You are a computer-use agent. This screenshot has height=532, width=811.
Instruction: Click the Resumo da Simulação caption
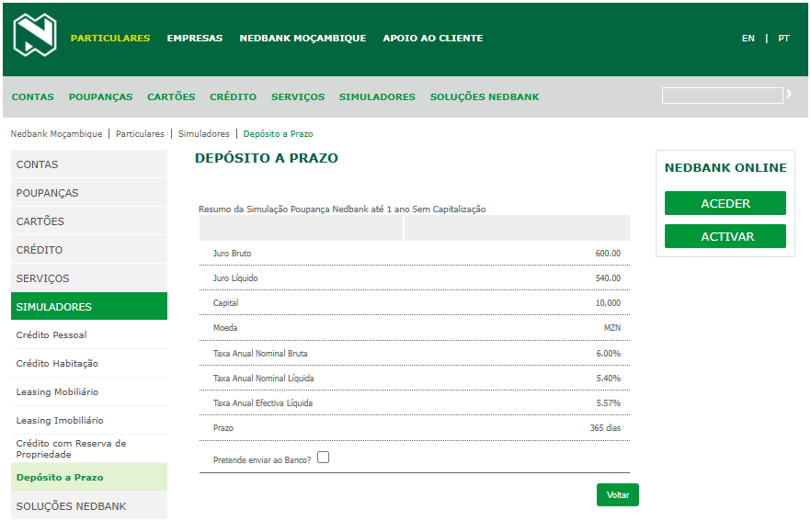click(342, 209)
